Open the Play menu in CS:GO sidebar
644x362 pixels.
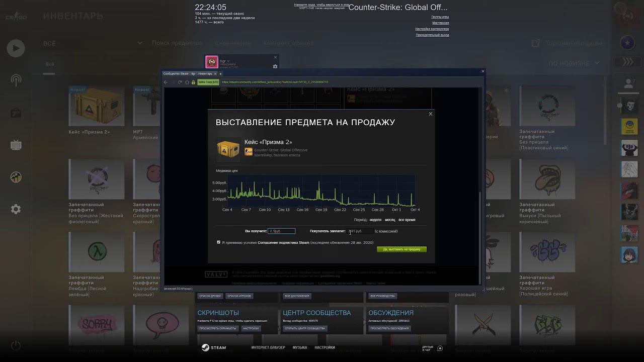16,48
